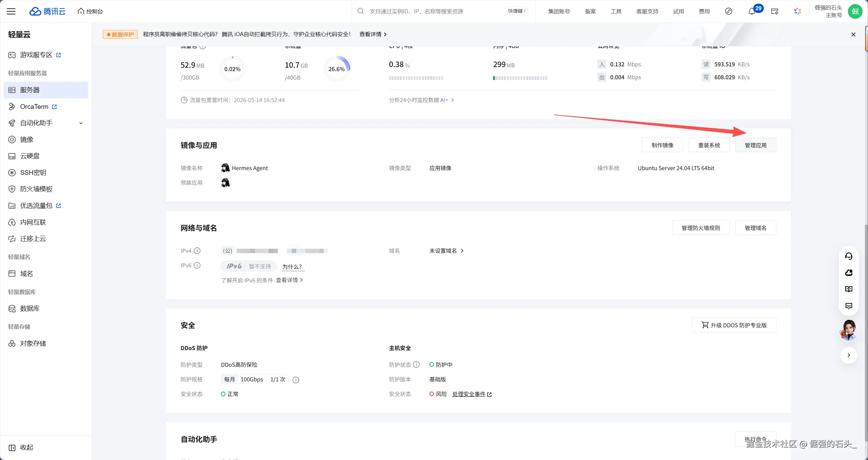The width and height of the screenshot is (868, 460).
Task: Select 镜像 in the sidebar
Action: pos(27,139)
